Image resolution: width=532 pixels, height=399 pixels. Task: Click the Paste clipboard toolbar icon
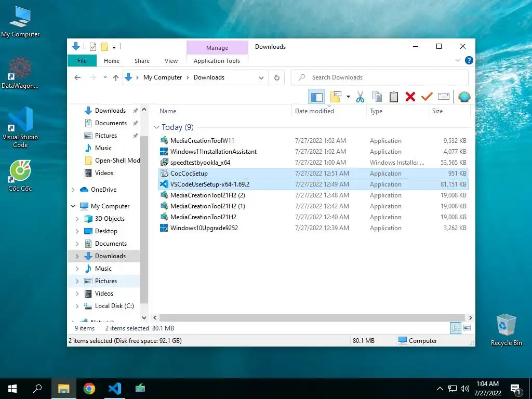click(394, 97)
